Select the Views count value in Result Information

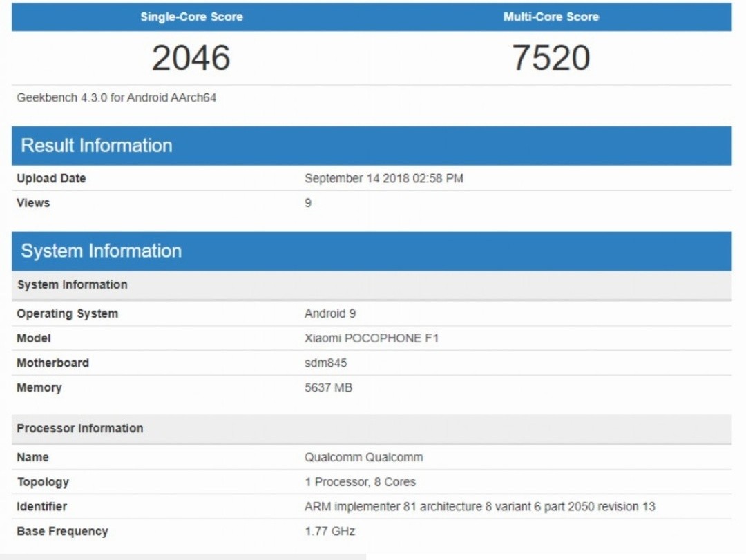(x=308, y=203)
